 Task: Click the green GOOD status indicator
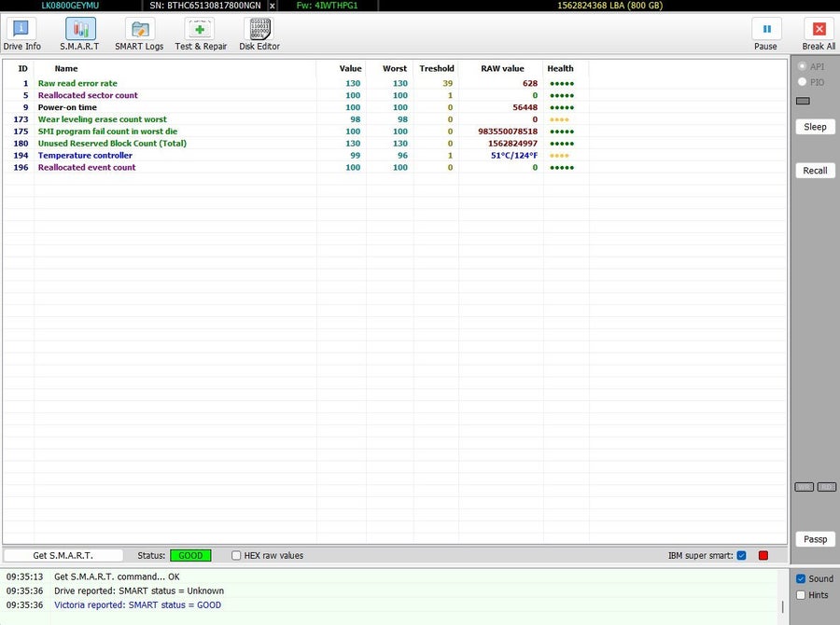(x=190, y=555)
